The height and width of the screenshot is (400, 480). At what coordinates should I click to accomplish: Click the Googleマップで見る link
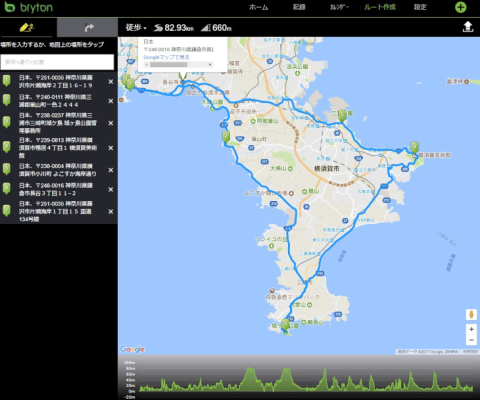click(166, 57)
